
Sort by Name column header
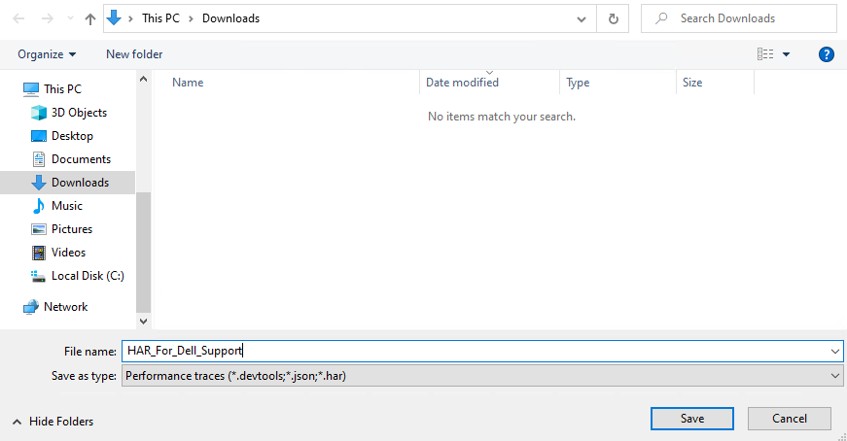coord(187,82)
